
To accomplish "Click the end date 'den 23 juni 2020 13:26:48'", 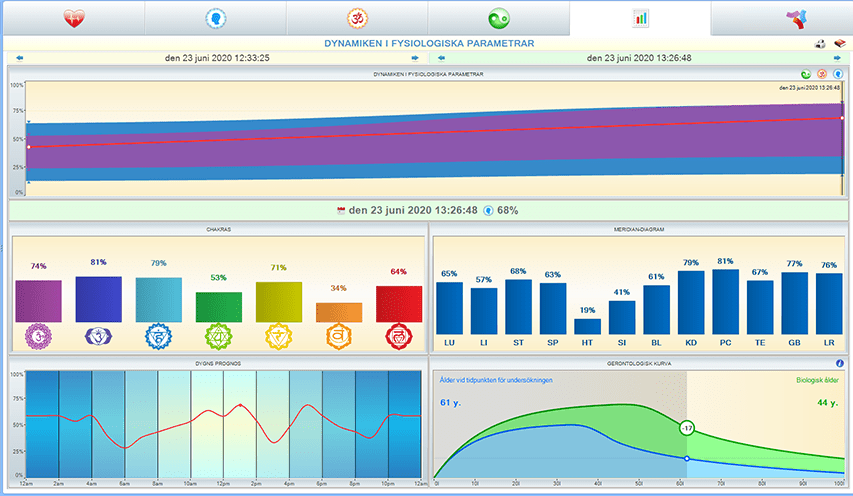I will tap(638, 58).
